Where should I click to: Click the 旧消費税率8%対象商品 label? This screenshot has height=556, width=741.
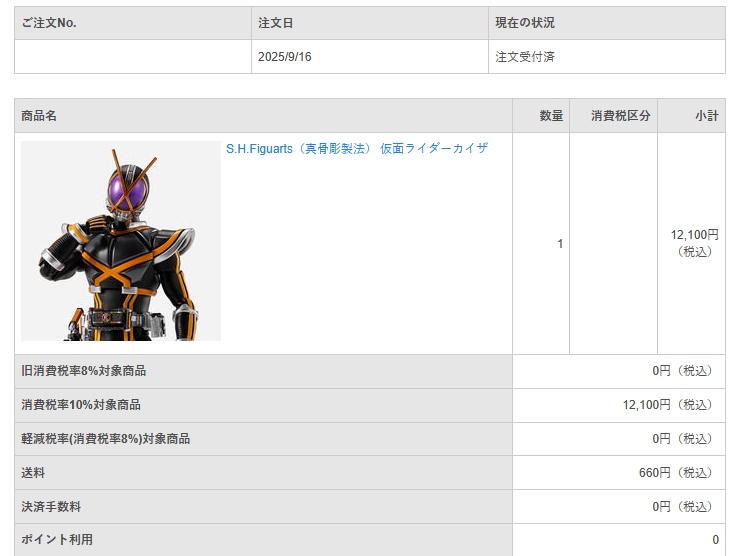click(83, 371)
